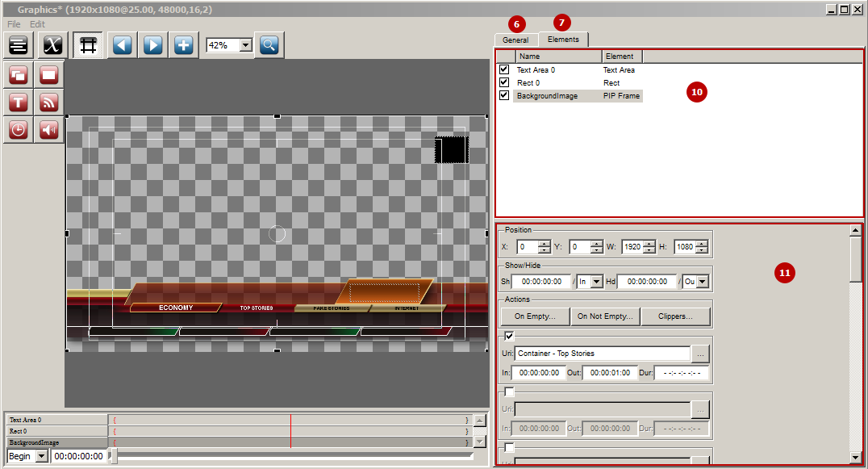The image size is (868, 469).
Task: Add an RSS feed element
Action: pyautogui.click(x=48, y=102)
